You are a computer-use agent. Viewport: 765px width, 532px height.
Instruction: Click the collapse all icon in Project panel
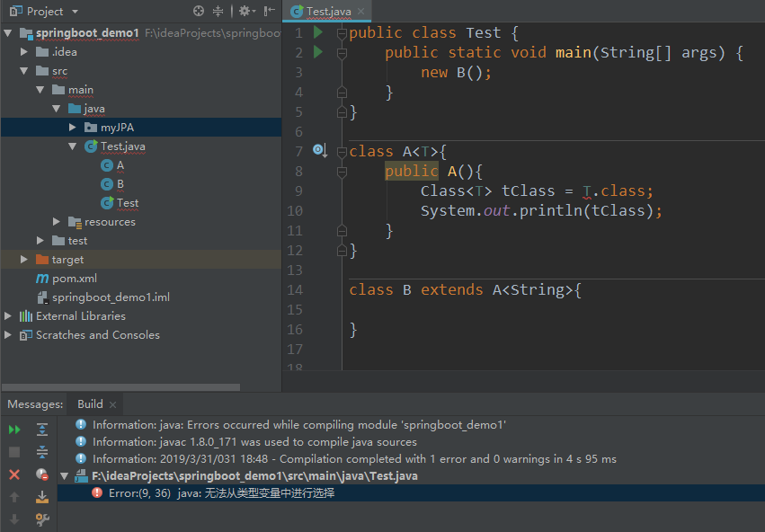tap(218, 11)
